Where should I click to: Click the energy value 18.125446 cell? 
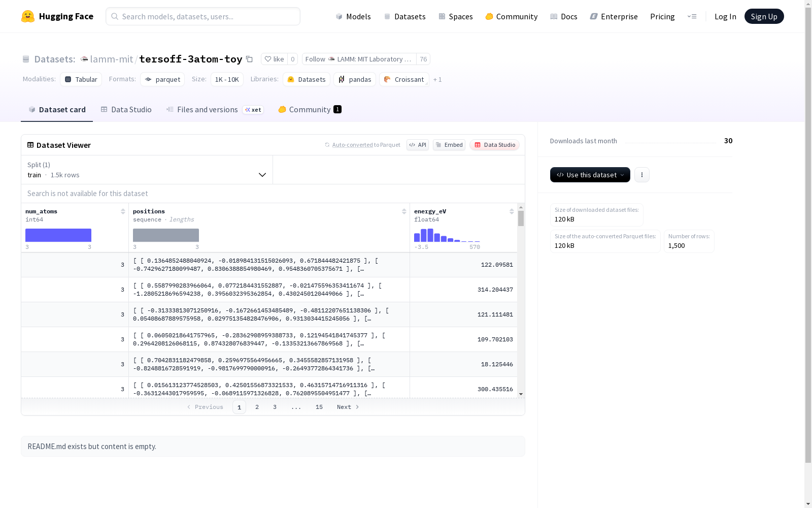(463, 364)
